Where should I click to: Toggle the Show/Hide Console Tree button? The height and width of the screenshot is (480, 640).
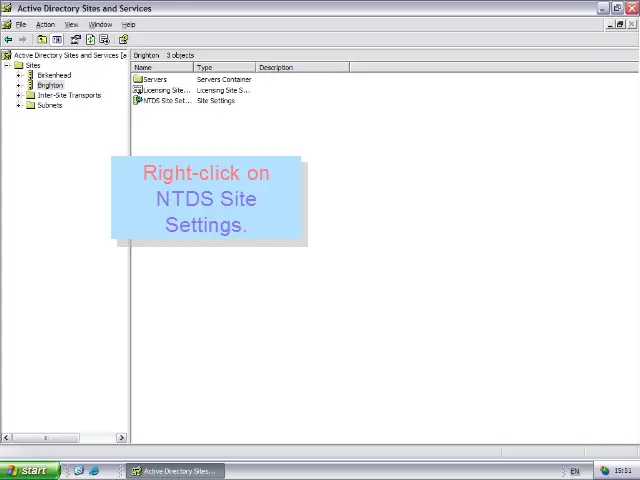(57, 40)
